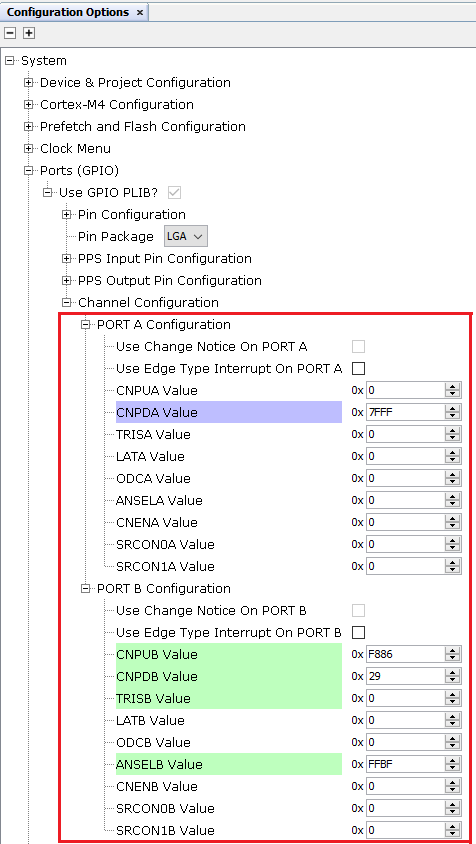Collapse the PORT A Configuration node
Image resolution: width=476 pixels, height=844 pixels.
click(86, 325)
